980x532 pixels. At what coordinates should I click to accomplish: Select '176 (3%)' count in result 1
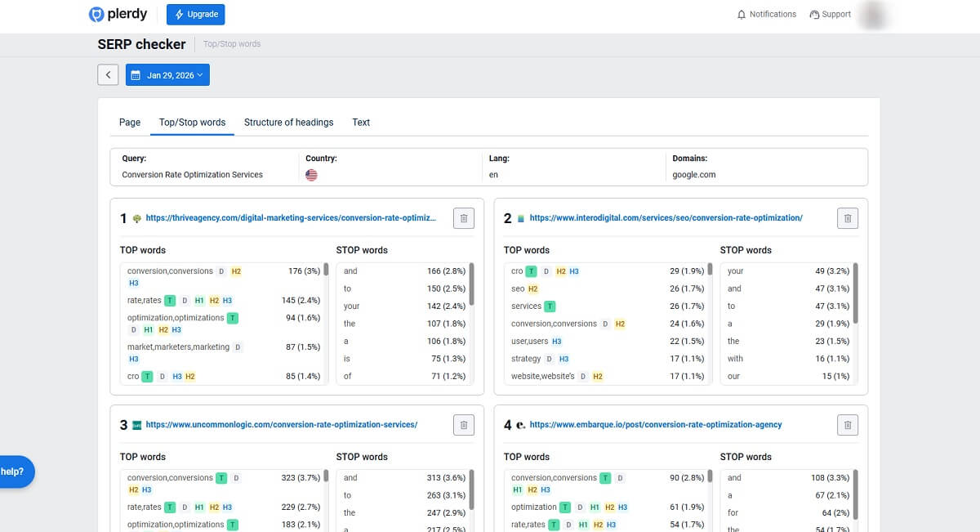pos(304,271)
